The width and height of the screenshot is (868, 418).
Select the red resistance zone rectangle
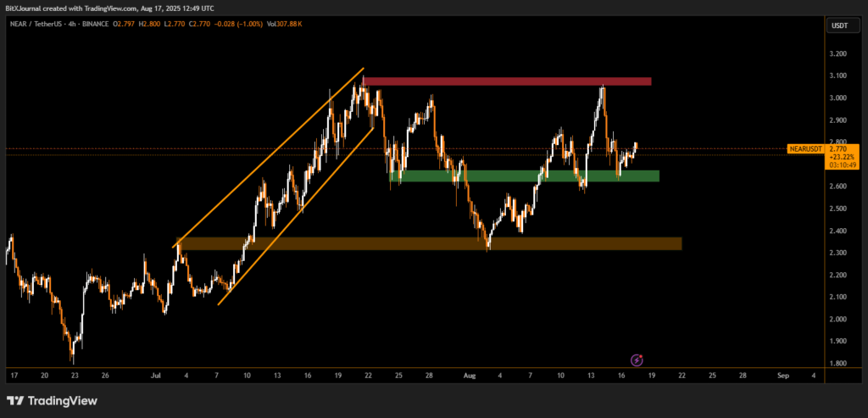[507, 81]
